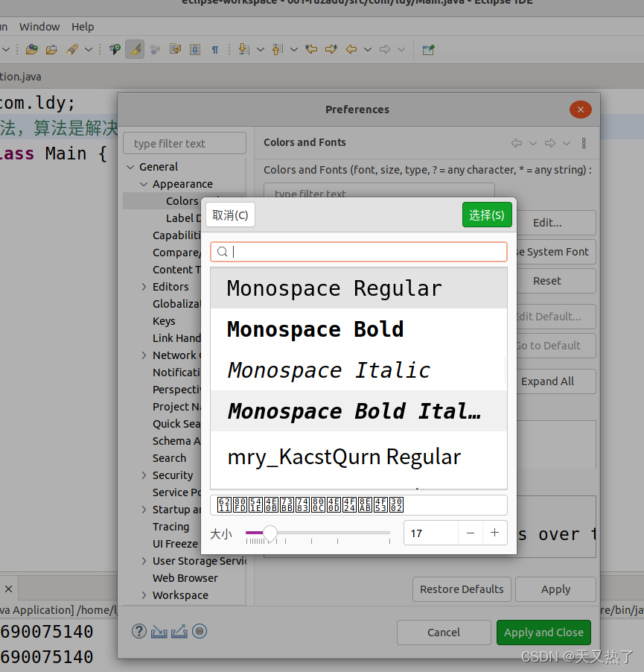Click the Open Task folder icon in toolbar
644x672 pixels.
tap(51, 49)
